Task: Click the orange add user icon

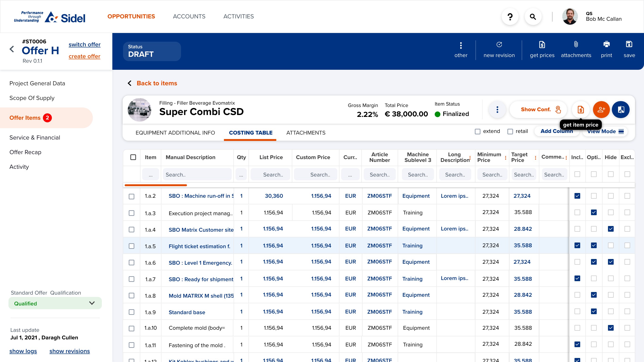Action: coord(601,110)
